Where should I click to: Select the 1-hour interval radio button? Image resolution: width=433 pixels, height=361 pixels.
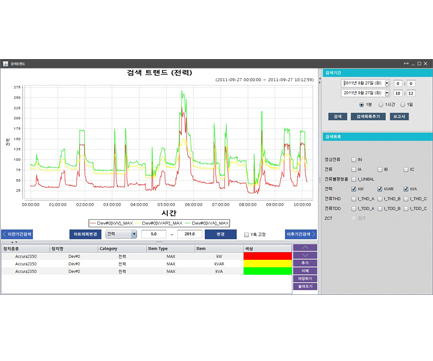click(380, 105)
